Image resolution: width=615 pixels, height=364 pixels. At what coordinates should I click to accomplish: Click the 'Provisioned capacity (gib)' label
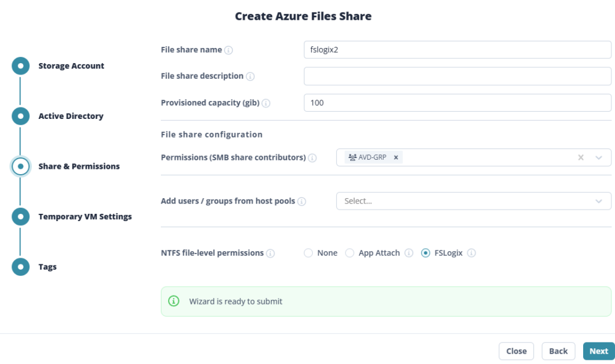(x=210, y=103)
